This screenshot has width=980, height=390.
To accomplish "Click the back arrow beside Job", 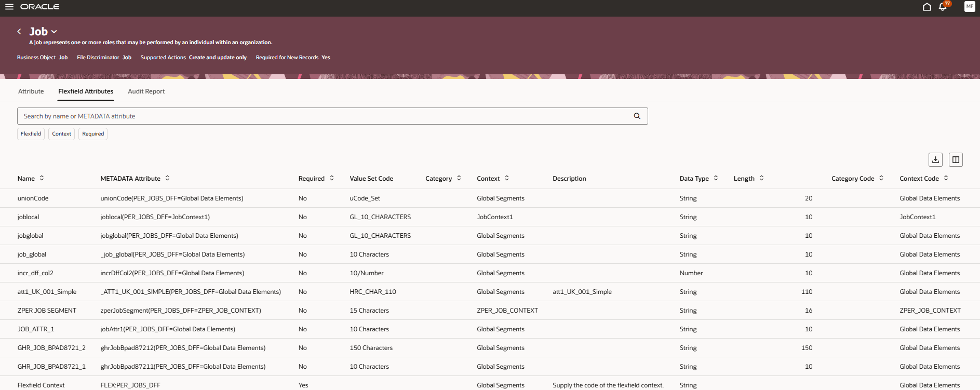I will pyautogui.click(x=19, y=32).
